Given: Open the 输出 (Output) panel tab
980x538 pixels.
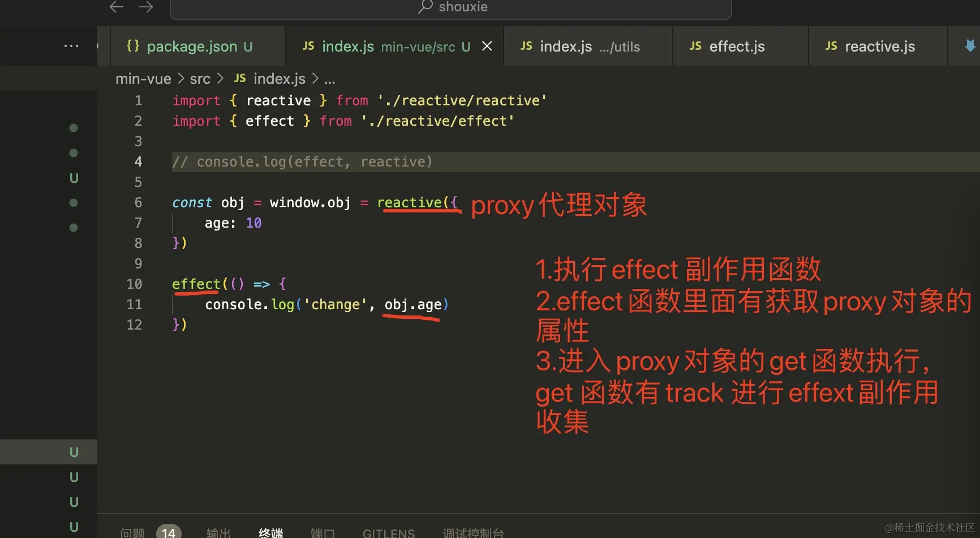Looking at the screenshot, I should click(218, 533).
